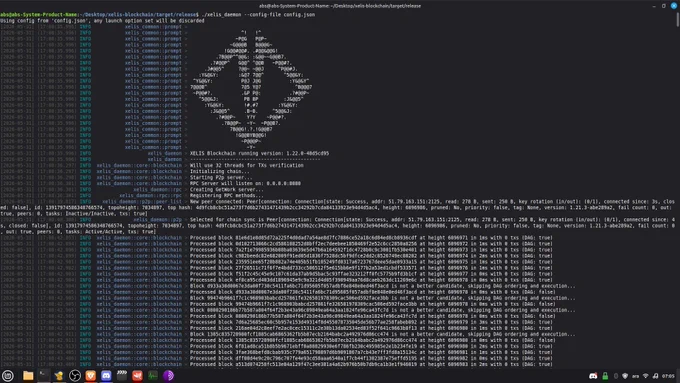Open the purple Tor Browser taskbar icon
This screenshot has width=680, height=383.
tap(169, 376)
